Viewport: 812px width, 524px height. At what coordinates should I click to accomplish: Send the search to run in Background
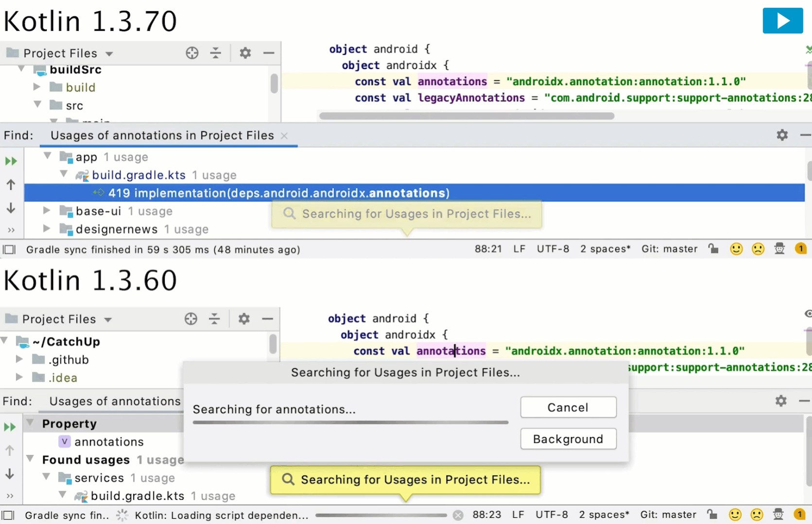point(568,439)
